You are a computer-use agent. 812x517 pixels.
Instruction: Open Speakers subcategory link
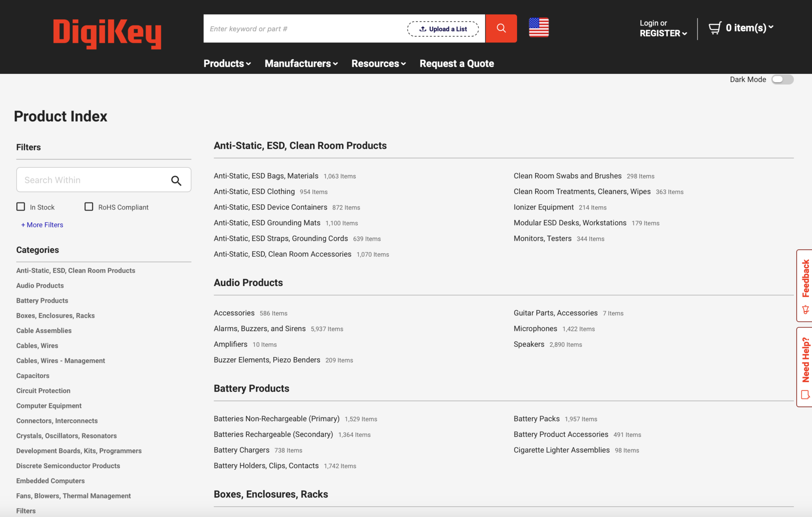tap(529, 344)
